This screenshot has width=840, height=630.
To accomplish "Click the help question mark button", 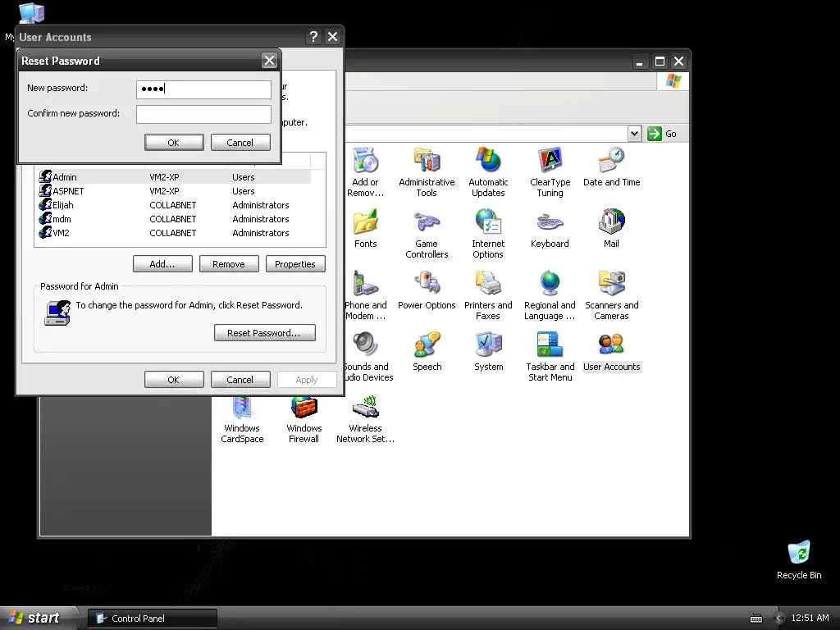I will point(313,36).
